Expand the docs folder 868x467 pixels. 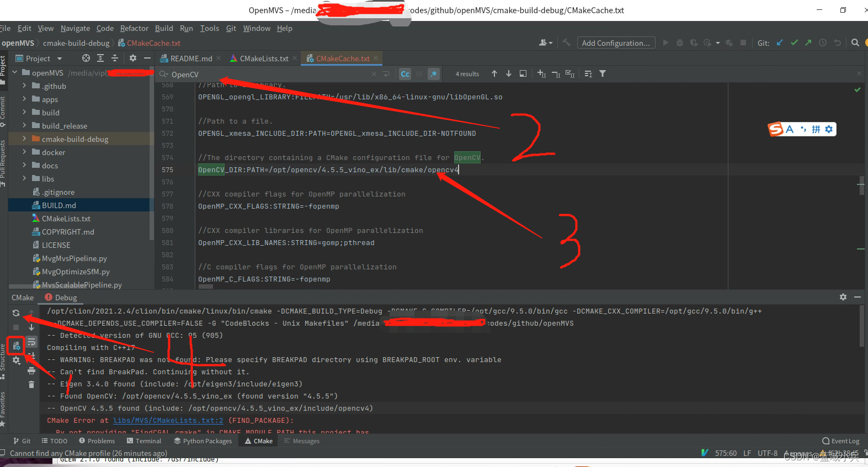24,165
